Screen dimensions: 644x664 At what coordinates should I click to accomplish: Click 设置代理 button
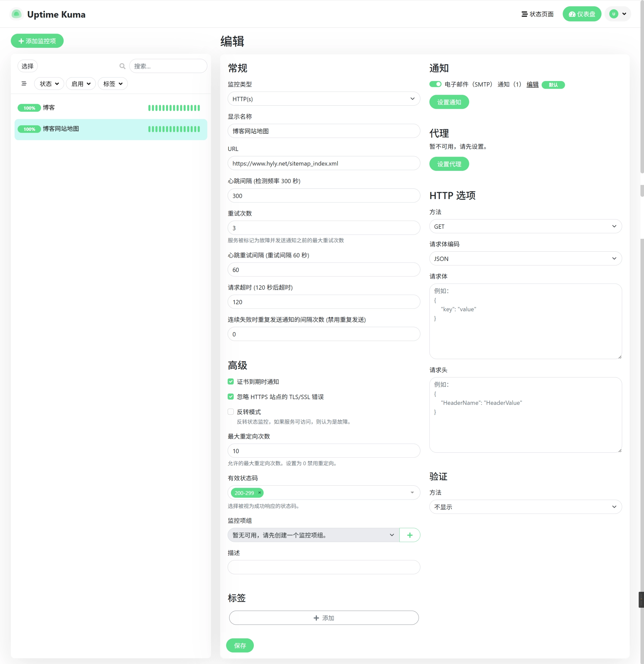(x=449, y=164)
